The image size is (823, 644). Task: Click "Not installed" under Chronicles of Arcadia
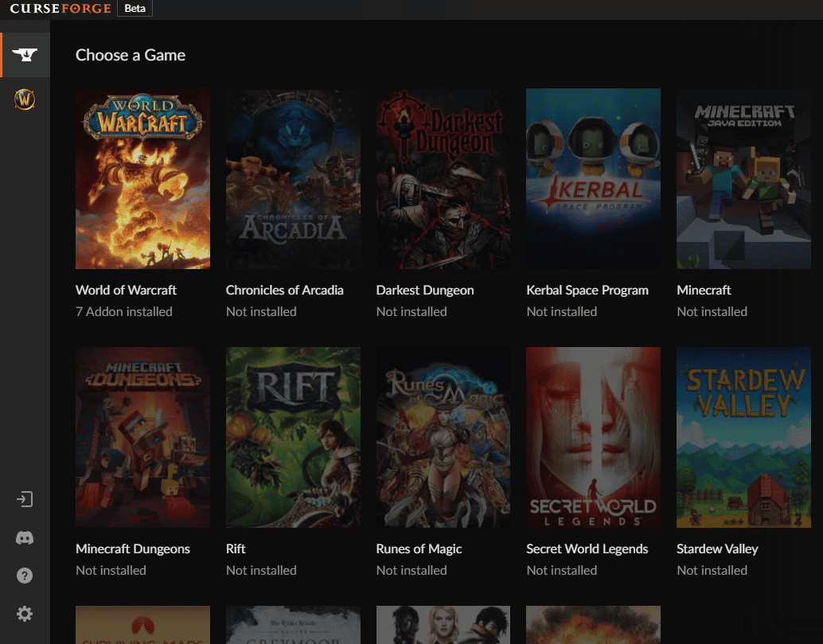[x=261, y=312]
